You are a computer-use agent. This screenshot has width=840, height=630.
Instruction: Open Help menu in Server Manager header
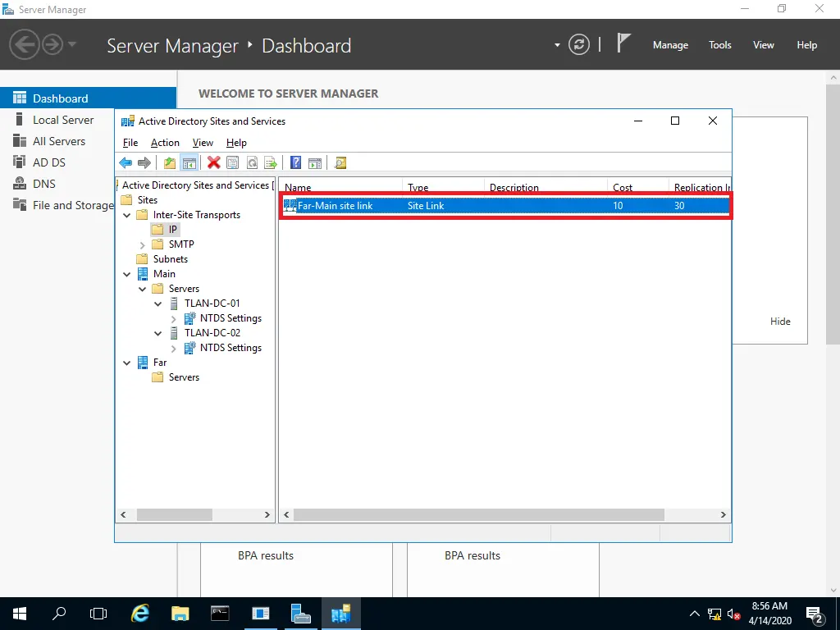click(807, 45)
